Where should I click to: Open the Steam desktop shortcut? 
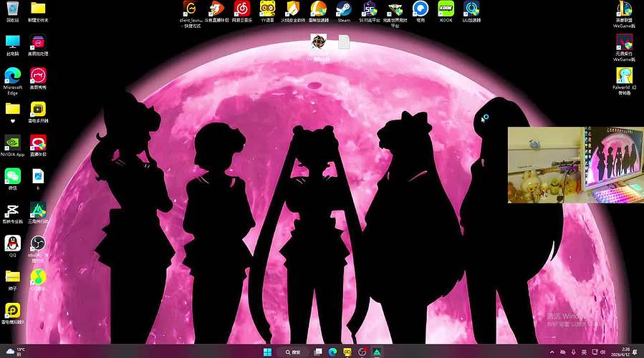point(344,9)
